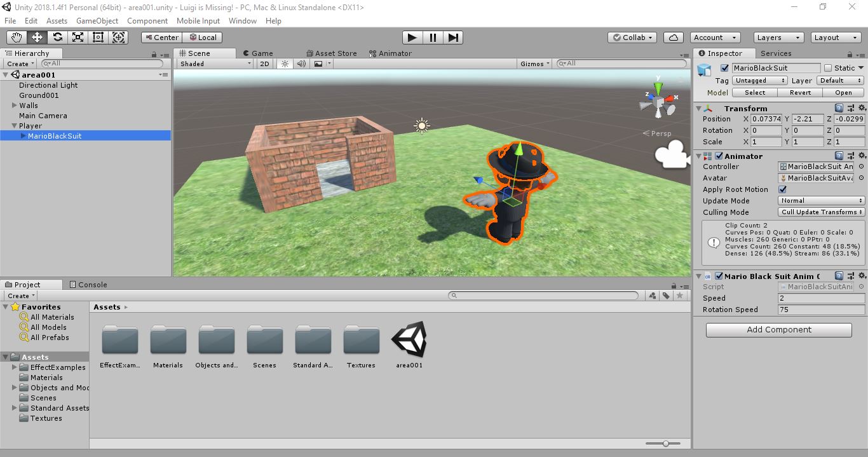The image size is (868, 457).
Task: Toggle scene lighting in the Scene view
Action: pyautogui.click(x=284, y=63)
